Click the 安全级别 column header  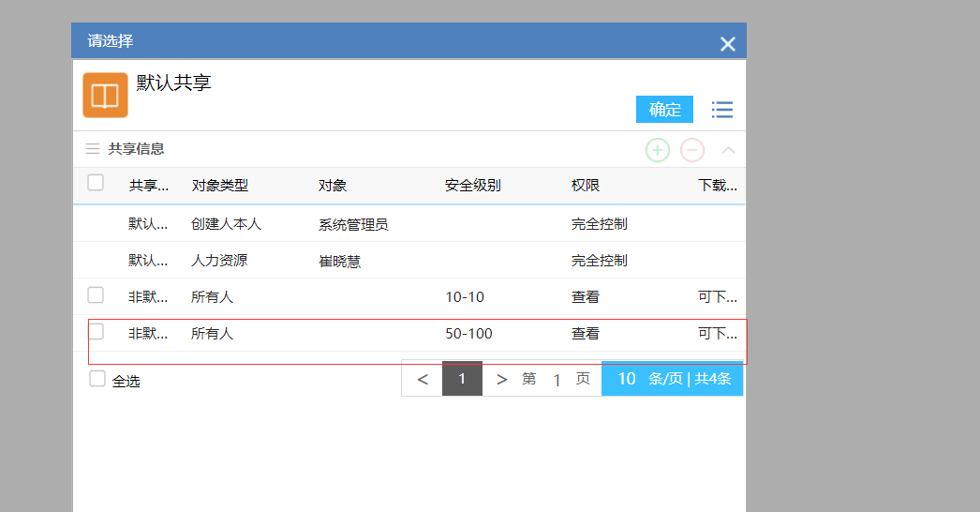click(472, 186)
